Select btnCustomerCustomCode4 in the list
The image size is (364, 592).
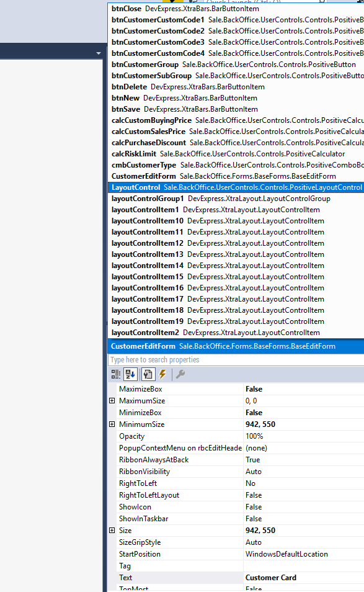point(236,53)
